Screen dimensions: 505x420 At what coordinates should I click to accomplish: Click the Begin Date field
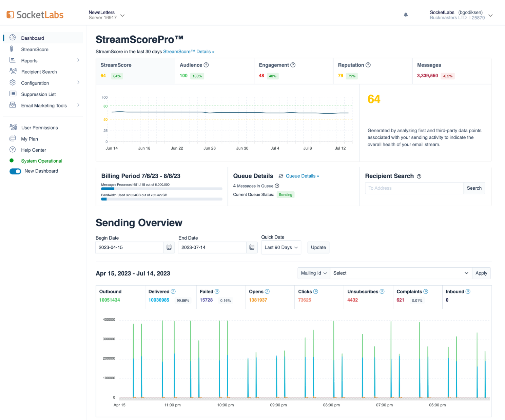tap(130, 247)
